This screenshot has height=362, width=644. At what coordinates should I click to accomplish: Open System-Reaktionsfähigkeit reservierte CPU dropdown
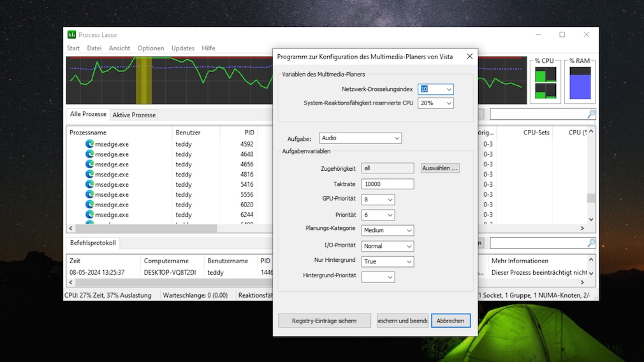coord(449,103)
